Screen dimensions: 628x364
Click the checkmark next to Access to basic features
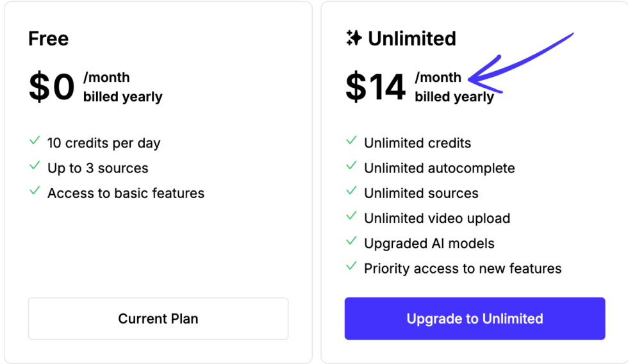35,191
